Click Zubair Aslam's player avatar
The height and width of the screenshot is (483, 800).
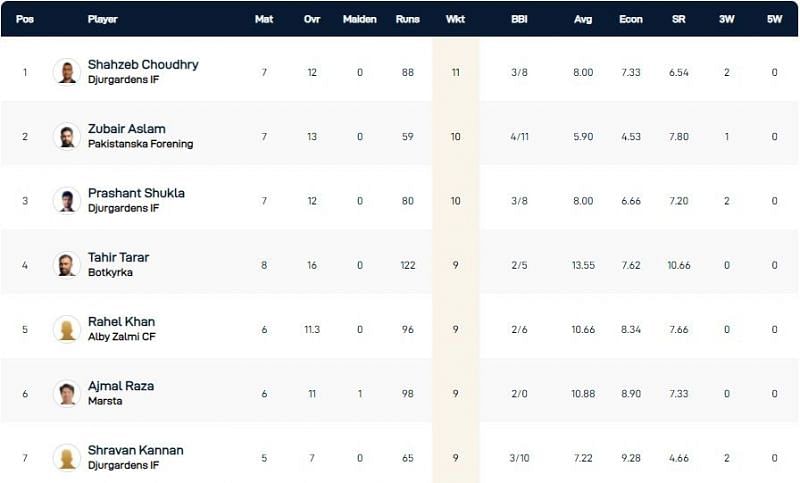click(67, 136)
